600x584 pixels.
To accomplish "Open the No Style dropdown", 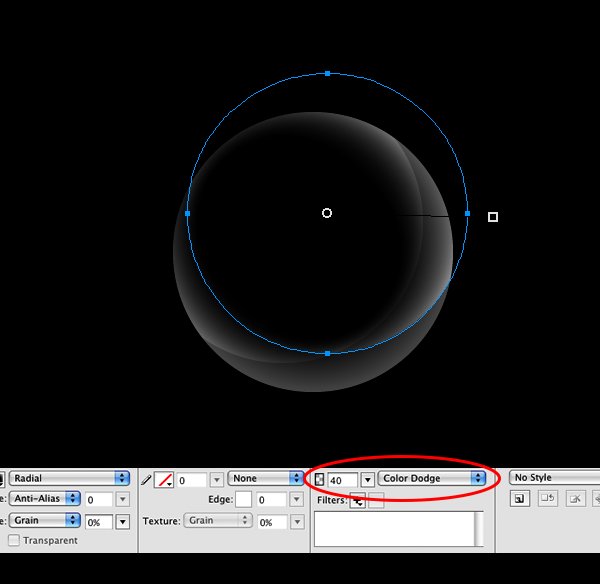I will click(x=554, y=478).
